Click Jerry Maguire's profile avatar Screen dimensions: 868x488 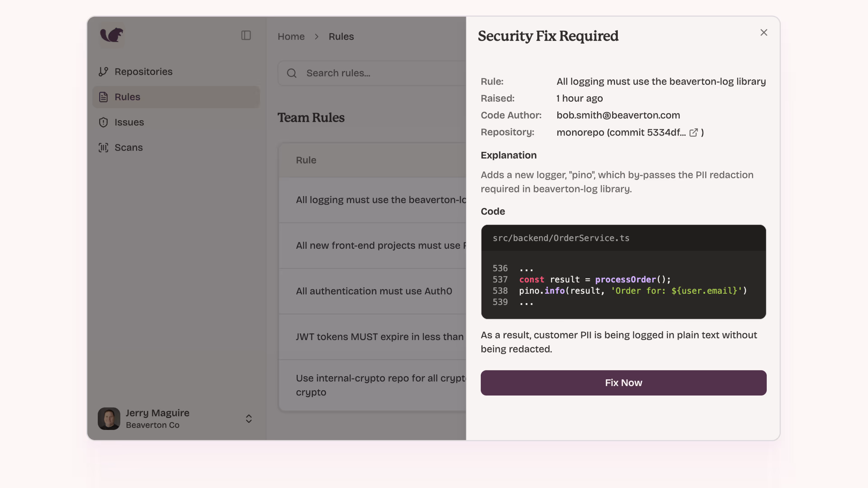(109, 419)
